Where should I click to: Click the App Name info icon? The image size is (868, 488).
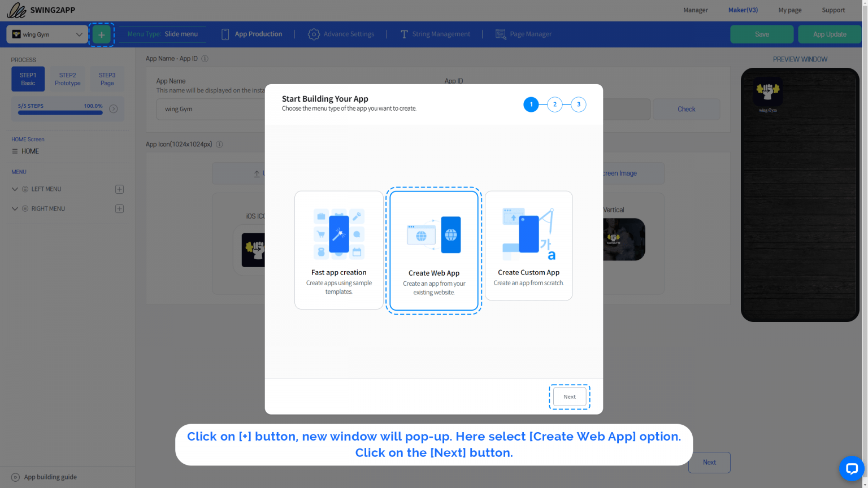[x=205, y=59]
